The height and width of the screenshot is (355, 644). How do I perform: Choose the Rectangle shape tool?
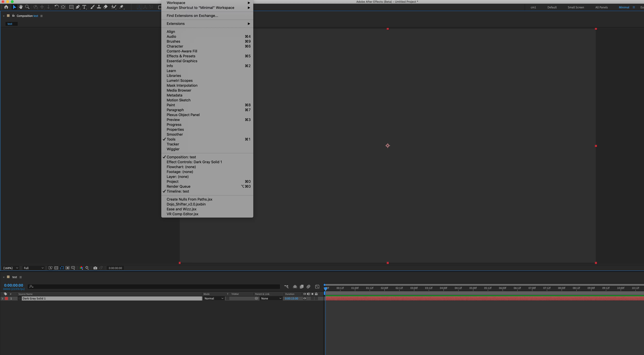pyautogui.click(x=71, y=7)
